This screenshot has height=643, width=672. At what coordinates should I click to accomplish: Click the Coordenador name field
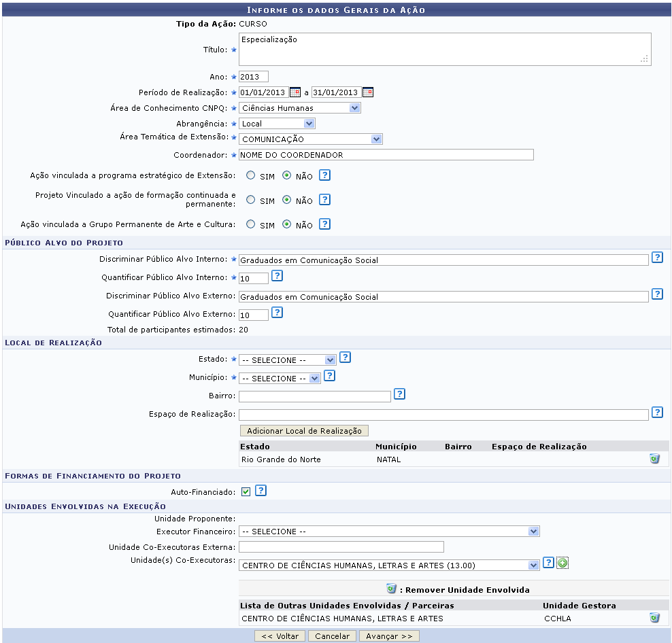(386, 155)
